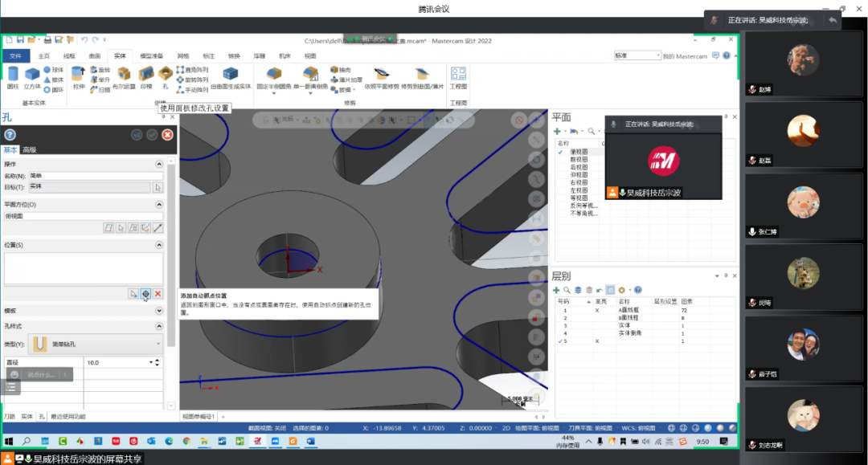Switch to the 曲面 ribbon tab

[x=95, y=56]
